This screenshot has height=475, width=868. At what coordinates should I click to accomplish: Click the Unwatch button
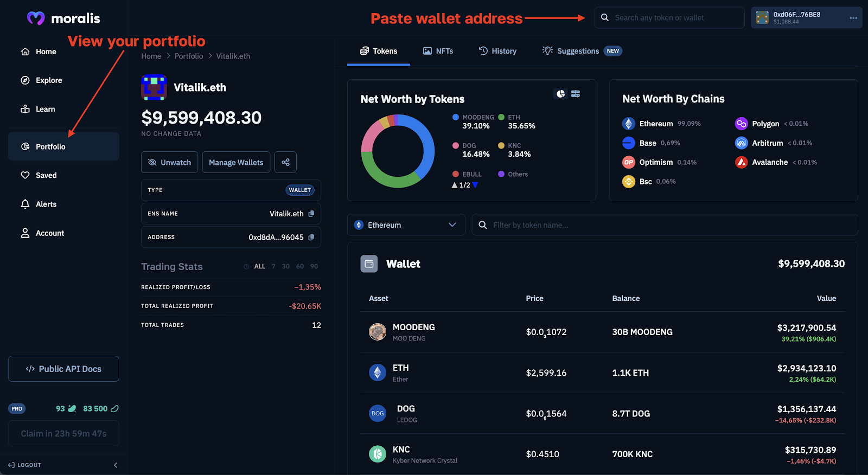tap(170, 162)
